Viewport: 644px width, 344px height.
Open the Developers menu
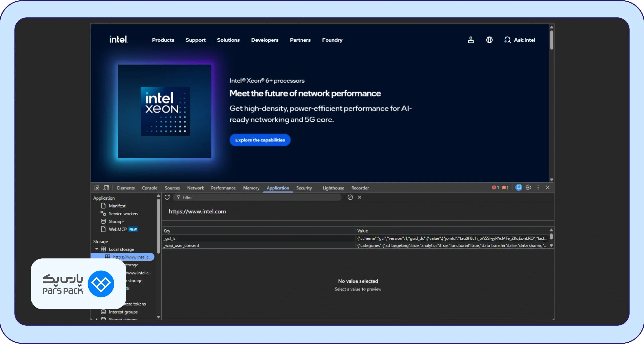[265, 40]
